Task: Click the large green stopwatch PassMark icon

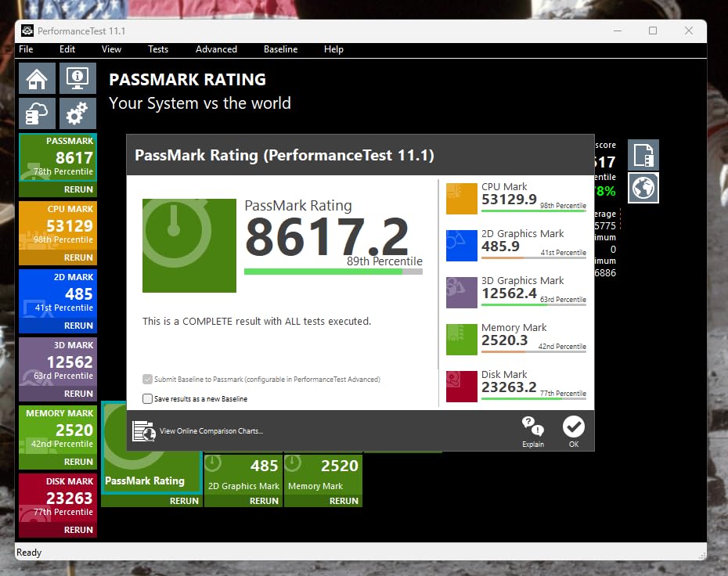Action: tap(189, 246)
